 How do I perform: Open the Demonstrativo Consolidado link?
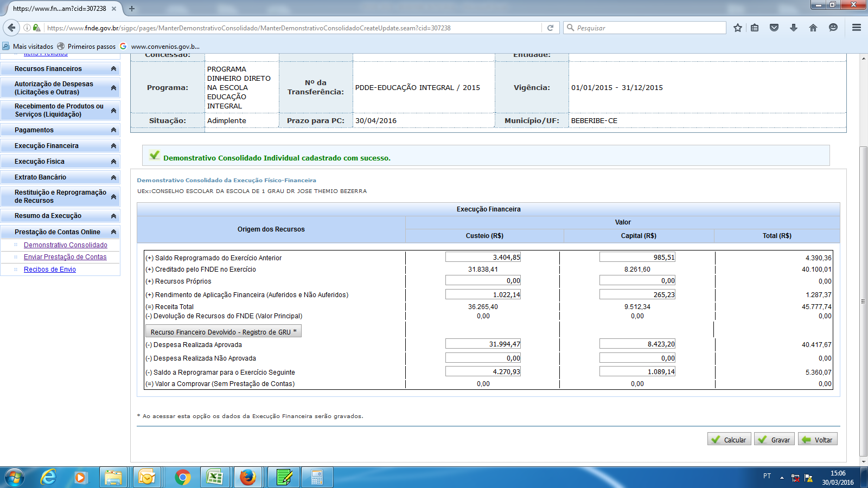tap(66, 245)
